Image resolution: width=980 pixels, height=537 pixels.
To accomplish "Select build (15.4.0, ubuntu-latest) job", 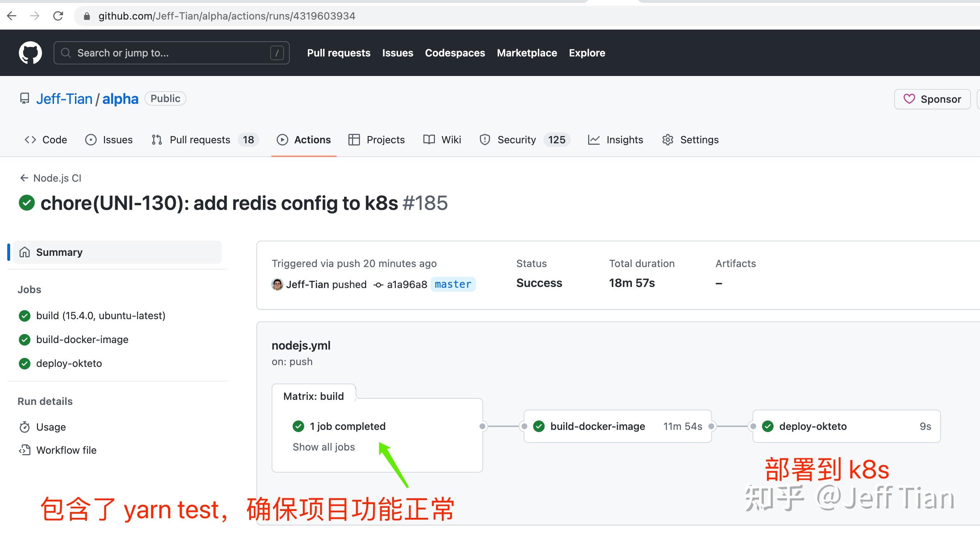I will click(101, 316).
